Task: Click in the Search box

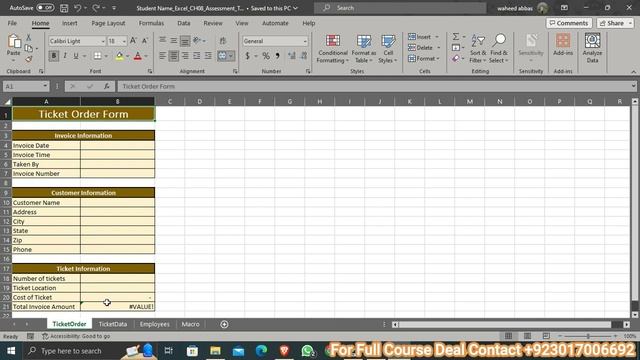Action: (400, 8)
